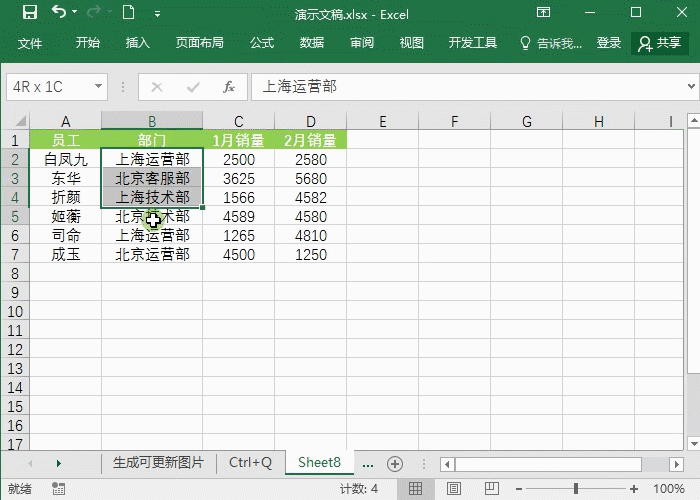Zoom in with the plus button
Image resolution: width=700 pixels, height=500 pixels.
[633, 489]
